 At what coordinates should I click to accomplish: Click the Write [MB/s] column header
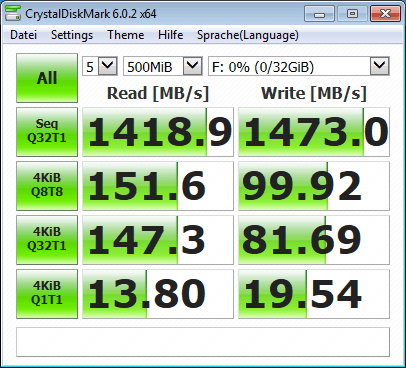click(x=314, y=93)
